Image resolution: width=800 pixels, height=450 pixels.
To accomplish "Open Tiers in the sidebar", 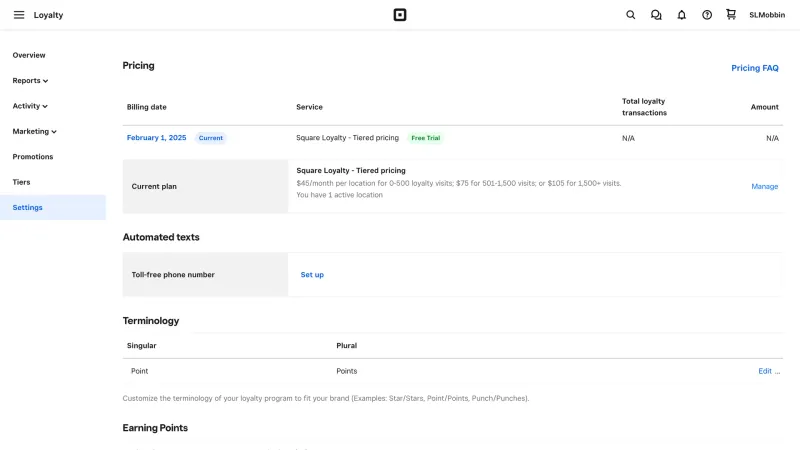I will 21,182.
